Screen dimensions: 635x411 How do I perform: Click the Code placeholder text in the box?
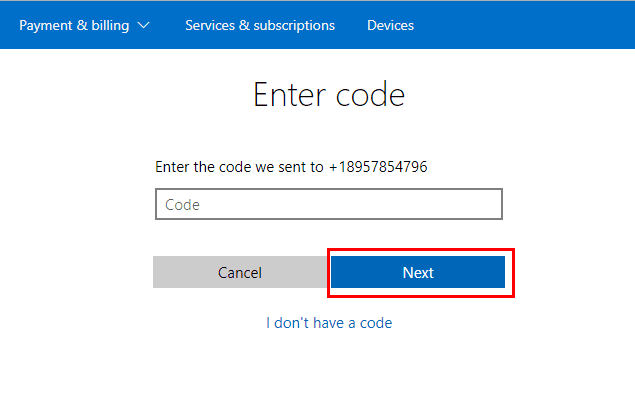coord(182,205)
